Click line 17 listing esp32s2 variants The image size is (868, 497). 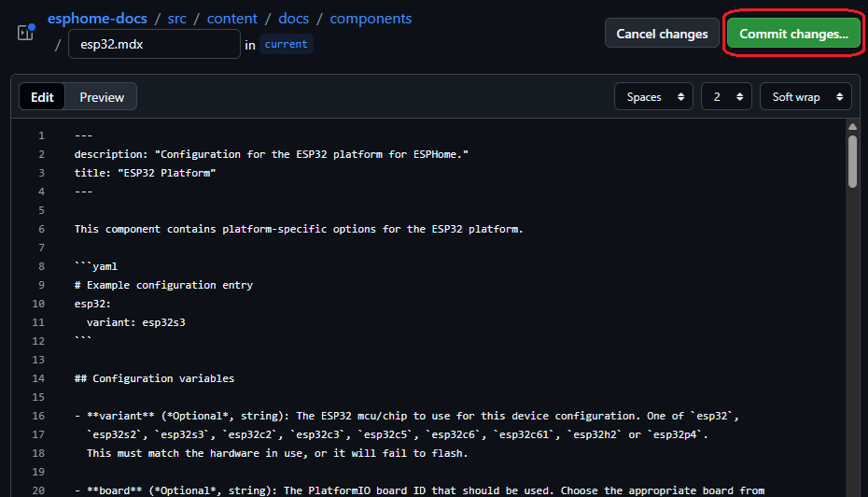coord(397,434)
